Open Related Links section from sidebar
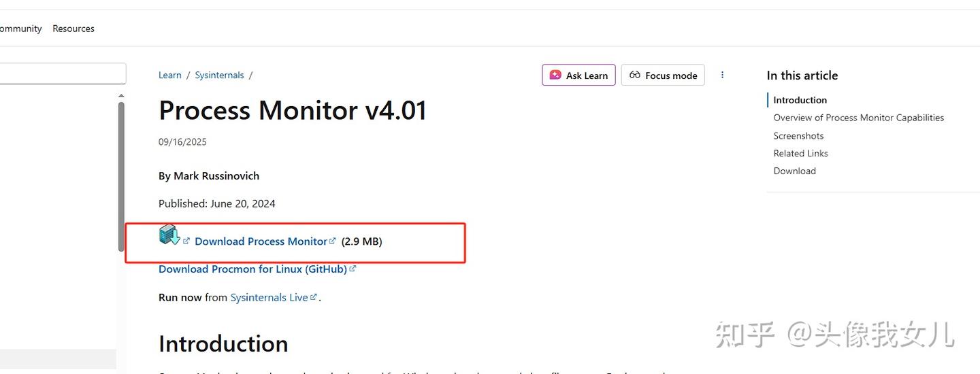 pyautogui.click(x=801, y=153)
